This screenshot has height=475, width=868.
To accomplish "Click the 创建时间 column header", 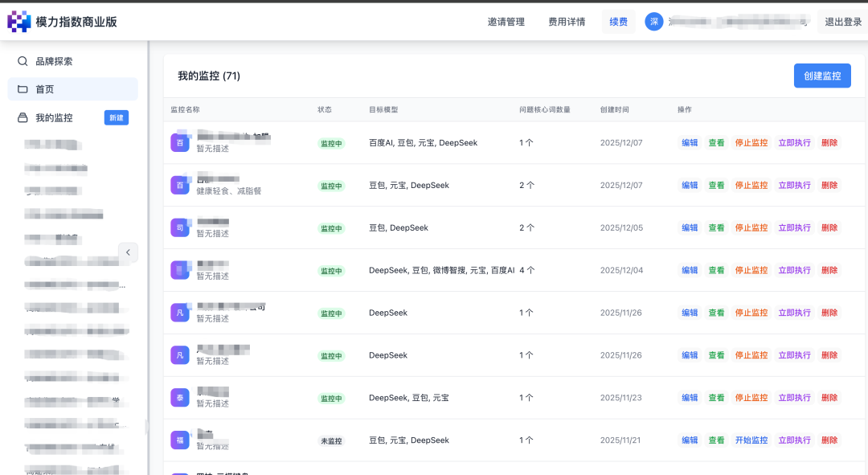I will [x=615, y=109].
